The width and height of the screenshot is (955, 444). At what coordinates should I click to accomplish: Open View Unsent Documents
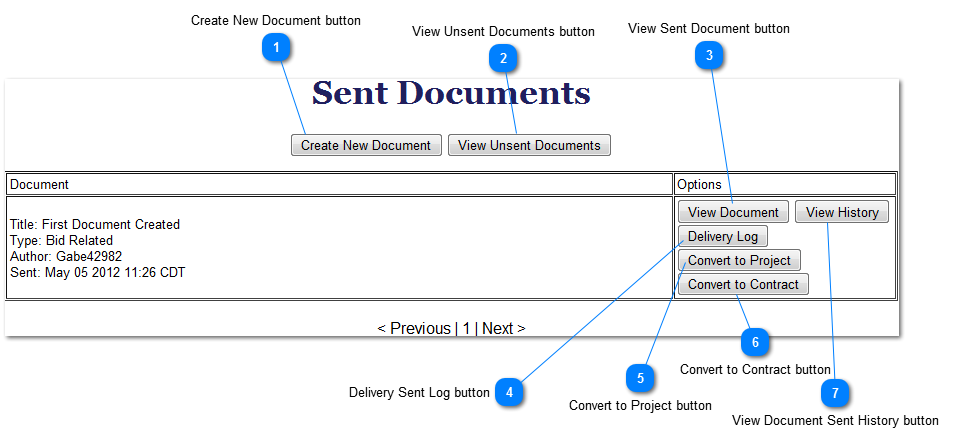tap(529, 146)
